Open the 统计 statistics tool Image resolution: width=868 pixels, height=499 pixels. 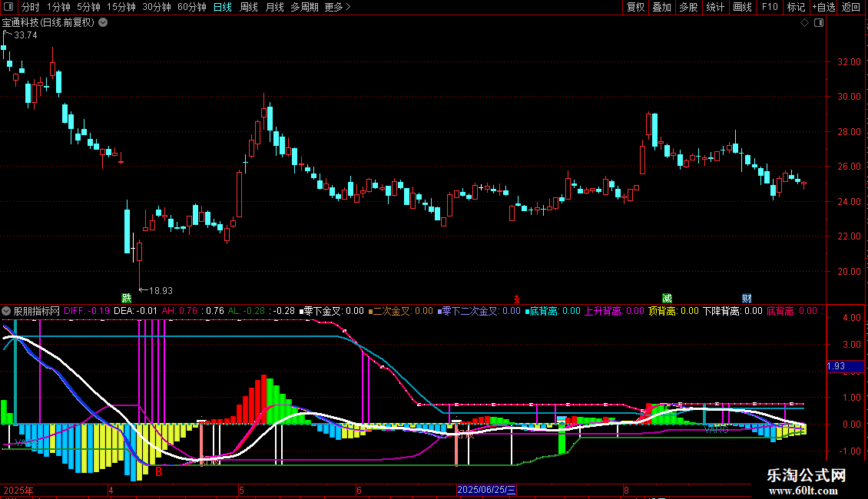(715, 7)
